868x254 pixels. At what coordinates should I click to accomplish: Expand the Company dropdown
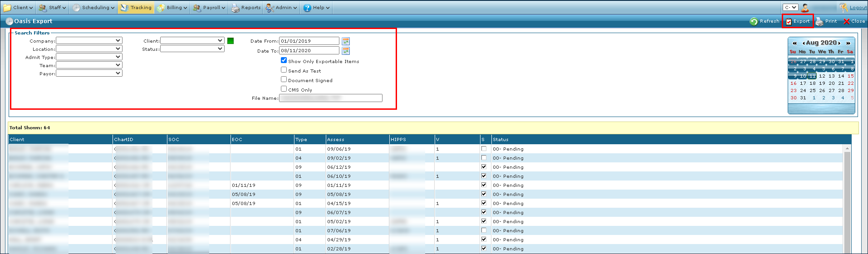click(x=89, y=40)
